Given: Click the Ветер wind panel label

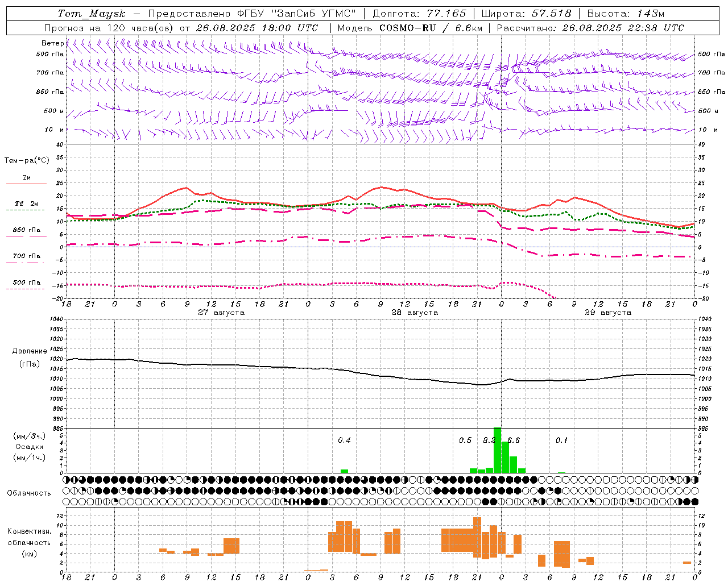Looking at the screenshot, I should [52, 43].
